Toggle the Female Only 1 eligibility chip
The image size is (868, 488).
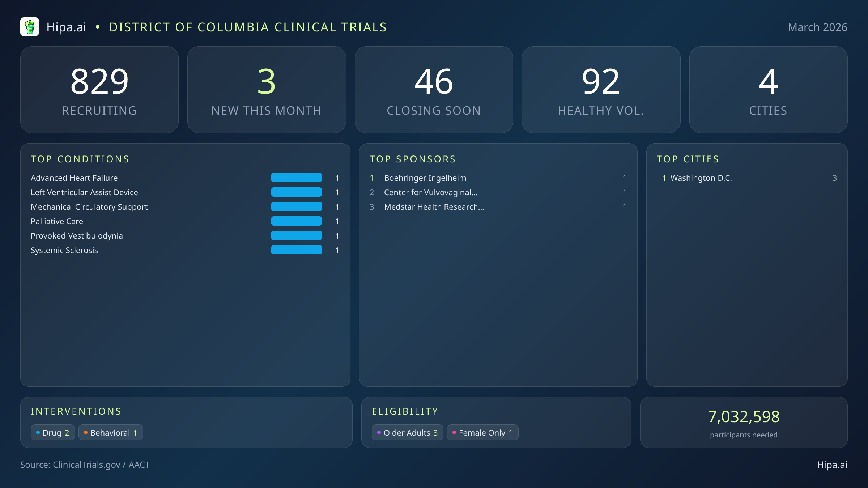[482, 432]
